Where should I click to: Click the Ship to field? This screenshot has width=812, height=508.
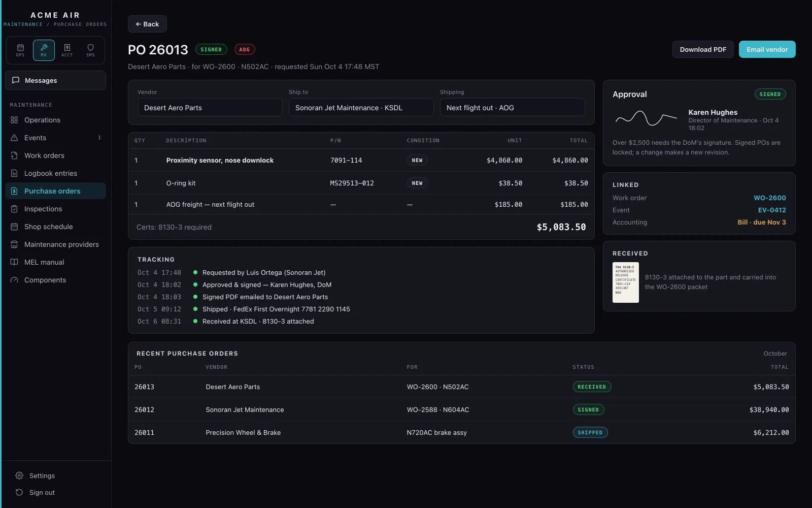[361, 108]
